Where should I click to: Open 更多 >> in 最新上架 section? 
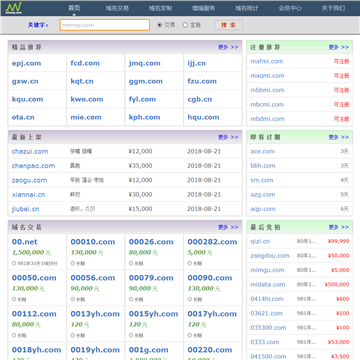click(228, 137)
